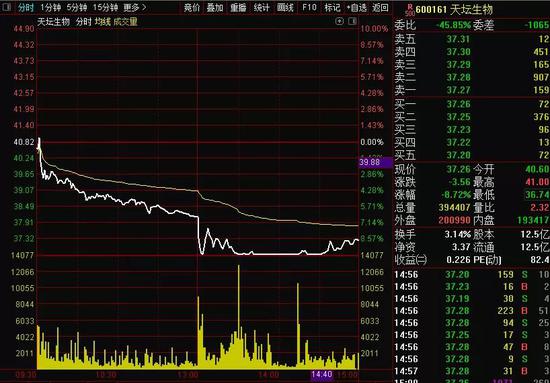This screenshot has width=550, height=383.
Task: Click the 成交量 volume legend label
Action: [x=126, y=22]
